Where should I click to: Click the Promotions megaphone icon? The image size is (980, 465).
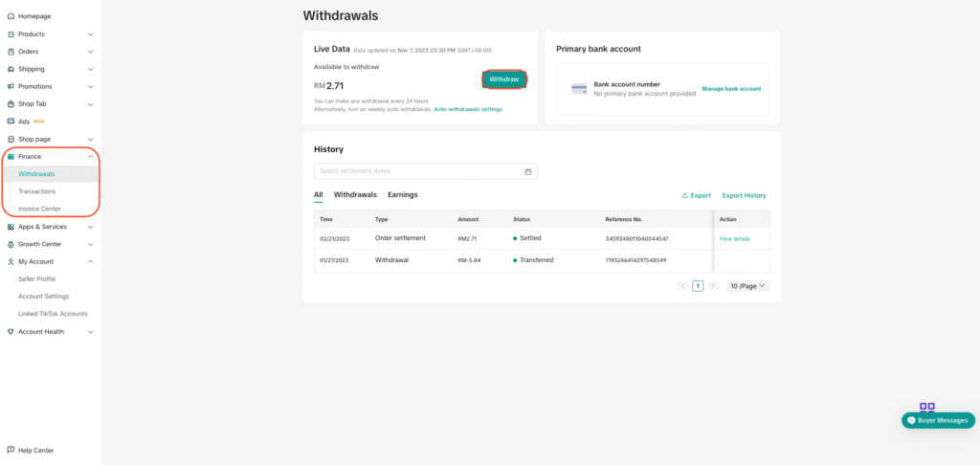[11, 86]
